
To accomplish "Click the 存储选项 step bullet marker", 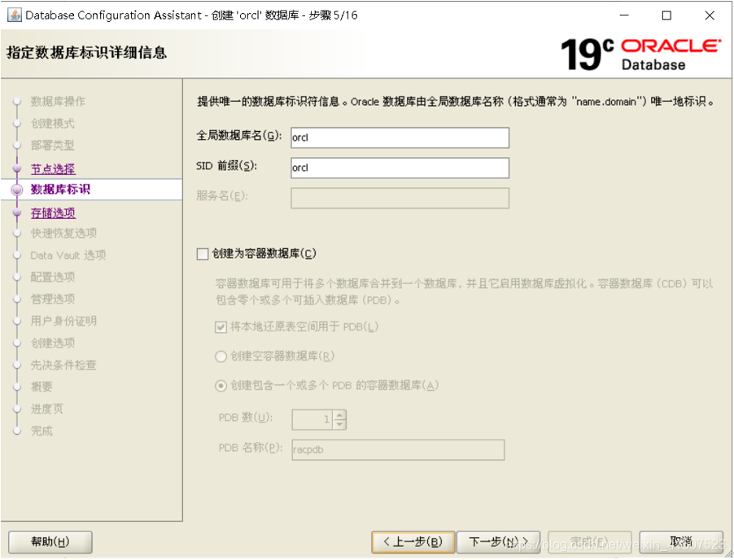I will click(x=17, y=213).
